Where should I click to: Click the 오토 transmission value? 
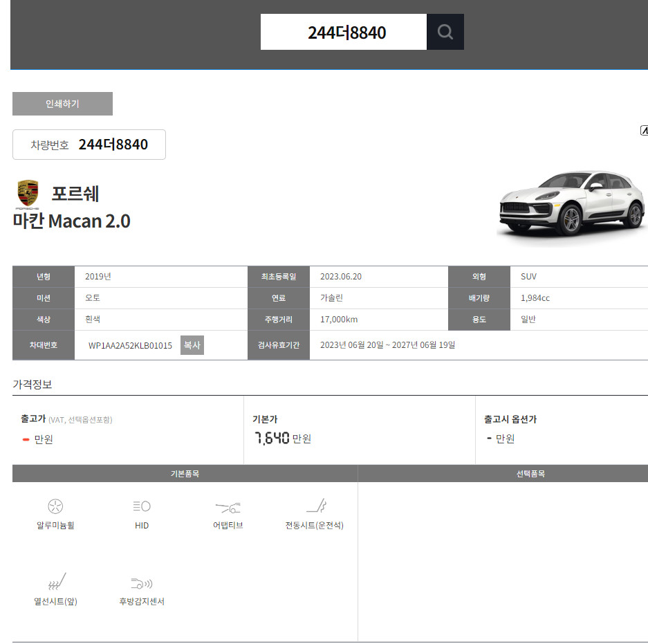[x=93, y=298]
